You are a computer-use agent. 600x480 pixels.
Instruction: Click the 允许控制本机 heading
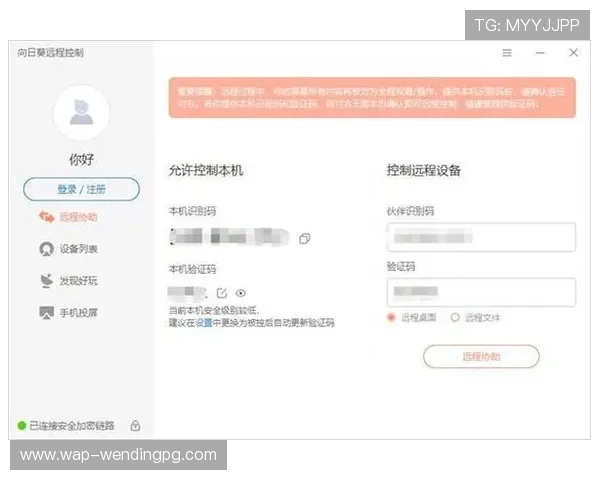click(206, 170)
